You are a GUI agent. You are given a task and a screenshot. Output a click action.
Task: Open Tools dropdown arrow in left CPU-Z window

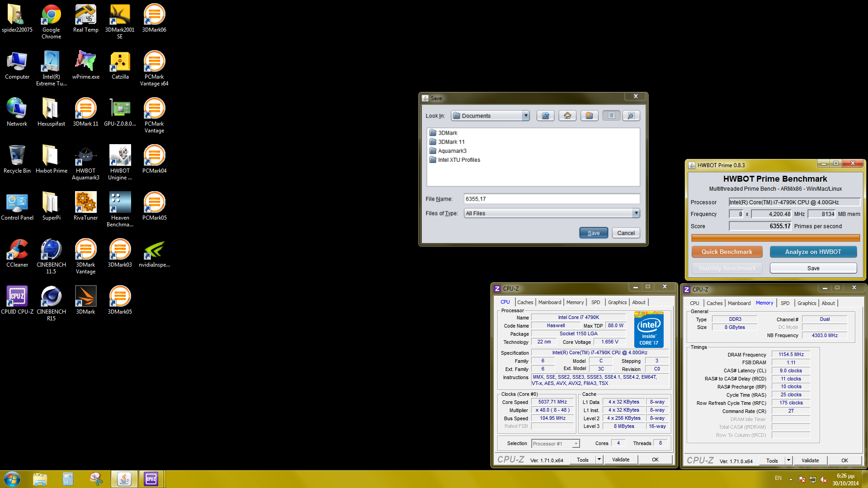click(599, 460)
